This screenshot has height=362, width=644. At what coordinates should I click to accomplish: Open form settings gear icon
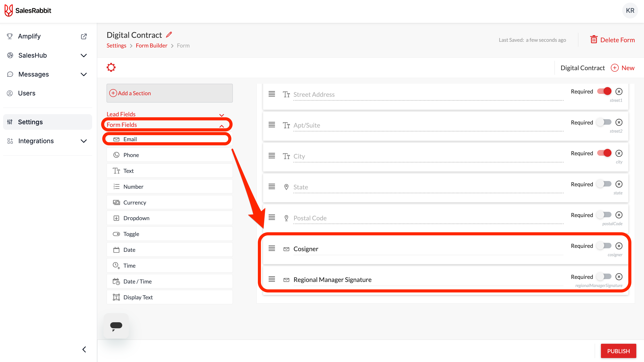click(111, 67)
